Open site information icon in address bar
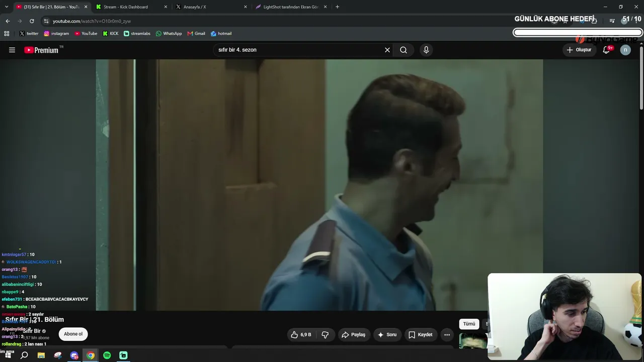This screenshot has width=644, height=362. tap(46, 21)
